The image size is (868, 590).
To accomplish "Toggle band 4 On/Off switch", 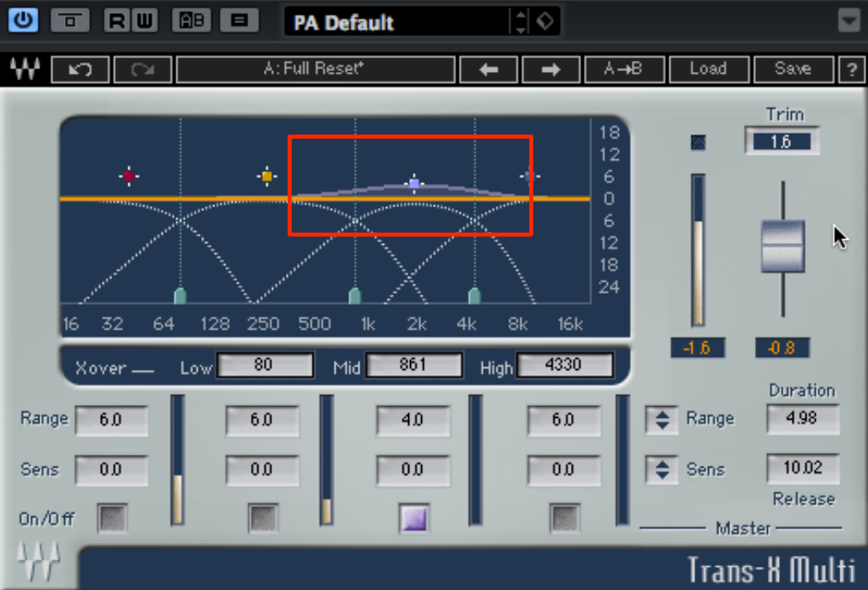I will (565, 519).
